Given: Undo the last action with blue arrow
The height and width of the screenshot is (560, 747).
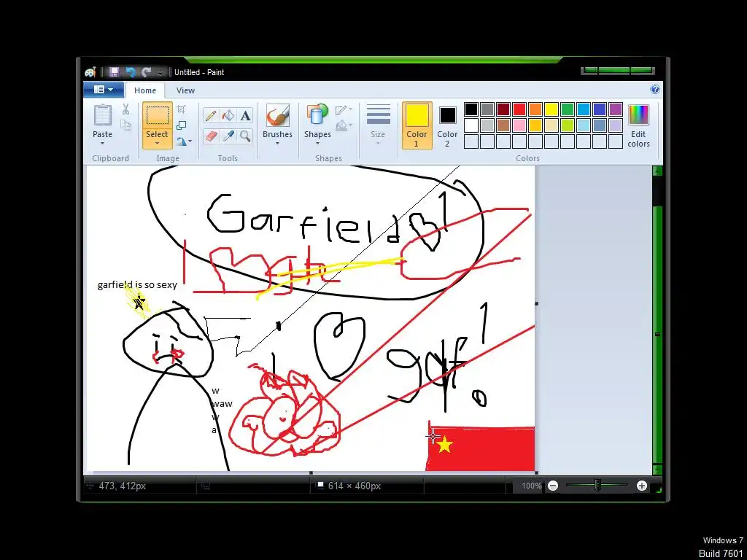Looking at the screenshot, I should tap(131, 72).
